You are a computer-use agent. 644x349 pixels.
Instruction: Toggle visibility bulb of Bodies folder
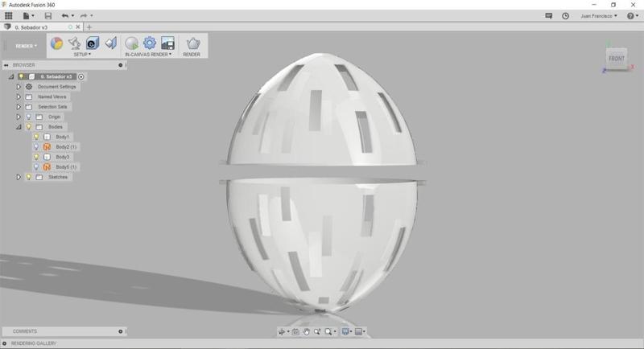pos(29,127)
